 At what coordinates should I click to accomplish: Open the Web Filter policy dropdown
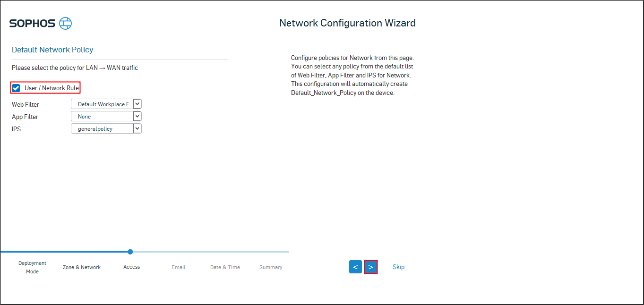pyautogui.click(x=106, y=104)
